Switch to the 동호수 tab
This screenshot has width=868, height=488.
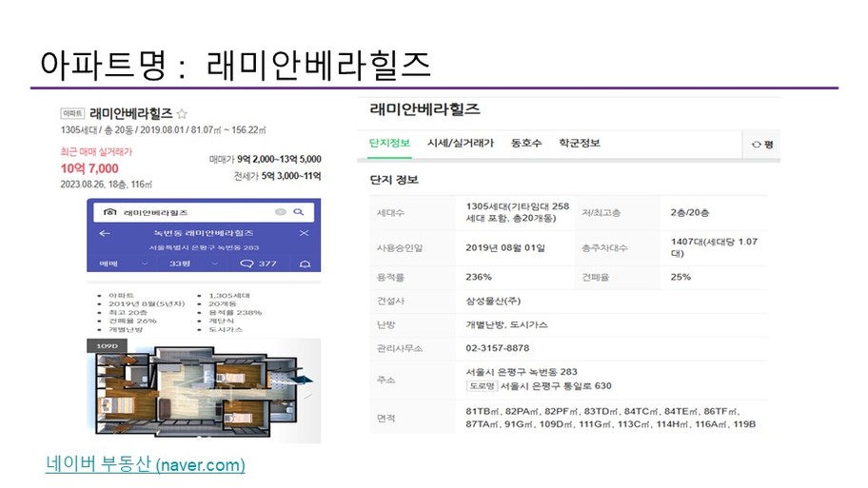tap(526, 144)
